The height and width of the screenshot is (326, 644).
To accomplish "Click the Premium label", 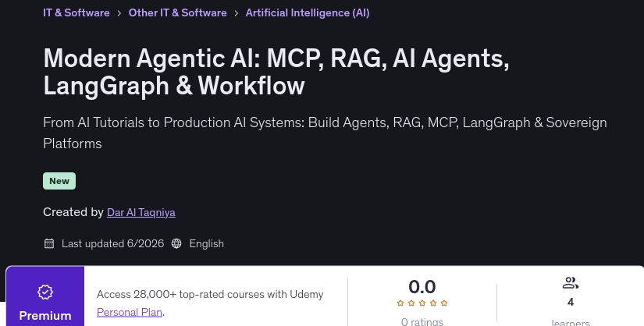I will coord(45,316).
